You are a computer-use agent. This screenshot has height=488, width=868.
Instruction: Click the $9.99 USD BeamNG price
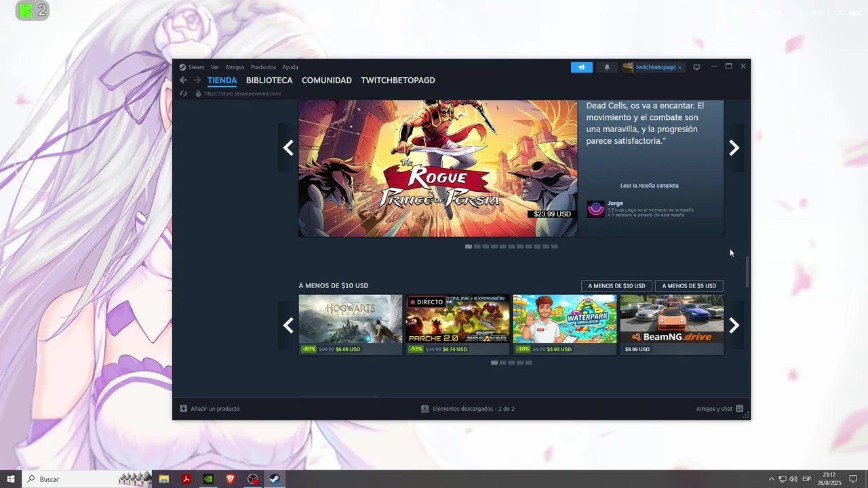[637, 349]
